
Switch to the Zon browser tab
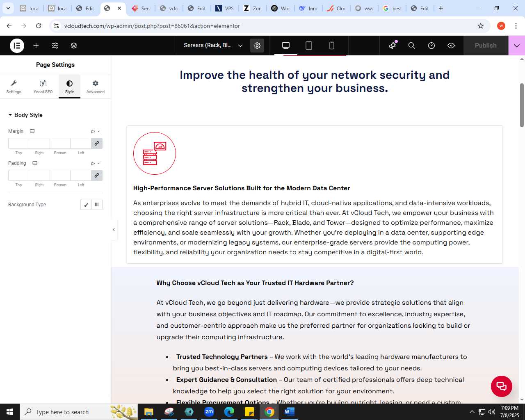pyautogui.click(x=252, y=8)
